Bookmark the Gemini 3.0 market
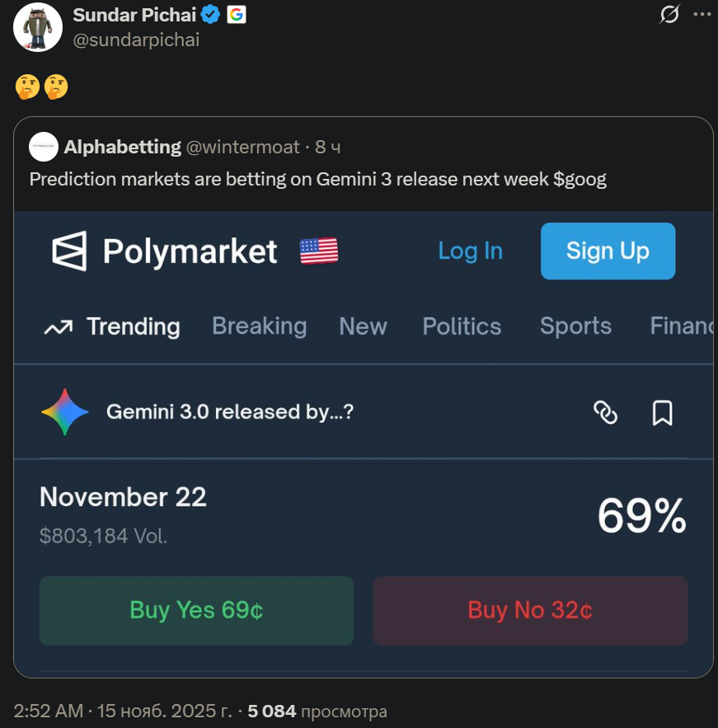This screenshot has height=728, width=718. (662, 412)
